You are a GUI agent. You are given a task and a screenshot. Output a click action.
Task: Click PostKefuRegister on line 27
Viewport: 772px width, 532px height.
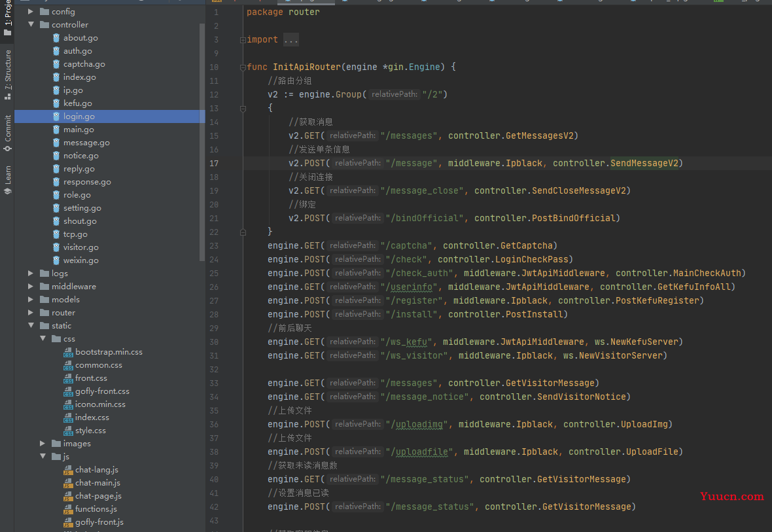658,300
